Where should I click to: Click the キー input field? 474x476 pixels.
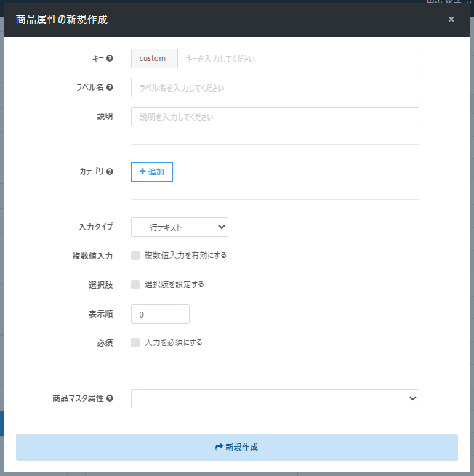298,59
